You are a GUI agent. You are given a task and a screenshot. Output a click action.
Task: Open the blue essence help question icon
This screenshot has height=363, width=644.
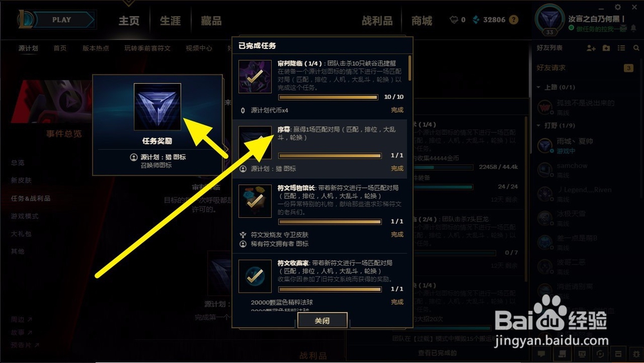513,20
